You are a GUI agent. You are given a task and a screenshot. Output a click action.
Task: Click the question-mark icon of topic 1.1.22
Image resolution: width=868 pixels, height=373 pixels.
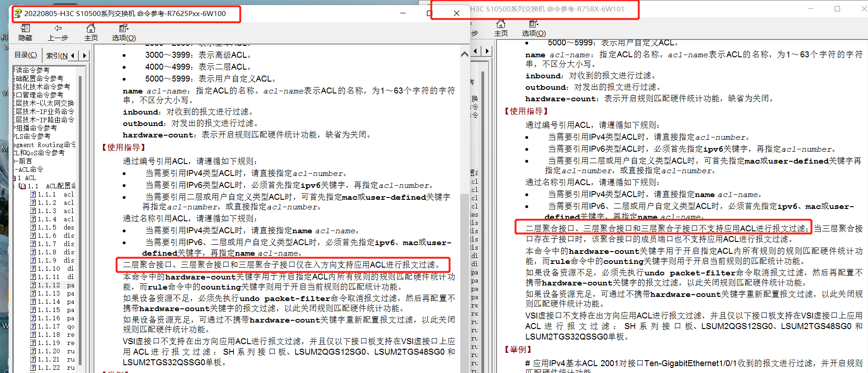[33, 368]
